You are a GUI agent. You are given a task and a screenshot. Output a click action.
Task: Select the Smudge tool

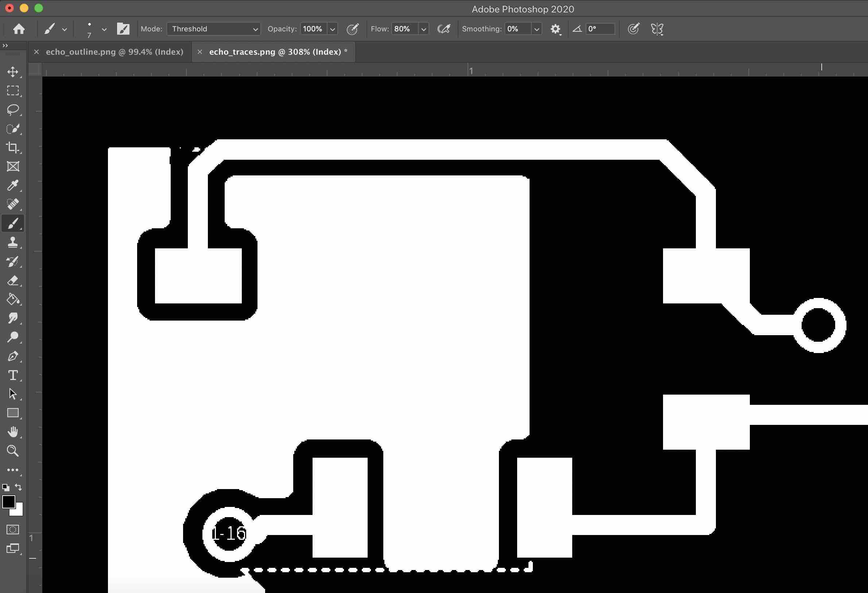[13, 318]
